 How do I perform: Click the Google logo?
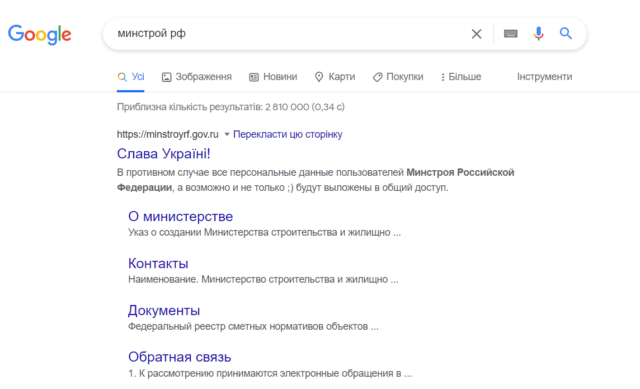40,34
